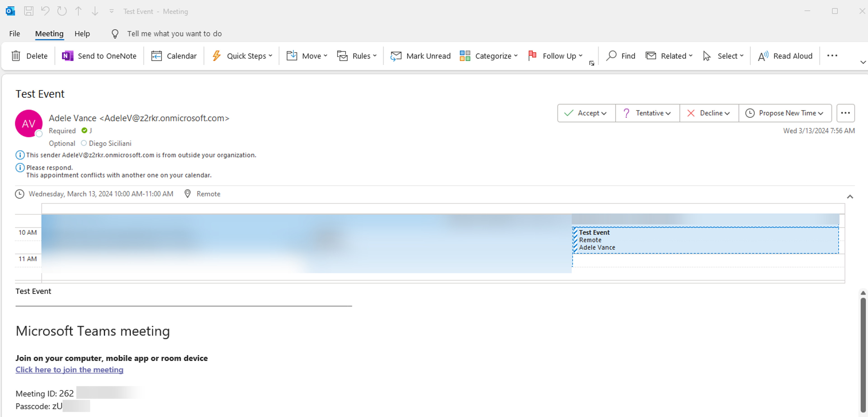Open Calendar from the ribbon

click(174, 56)
